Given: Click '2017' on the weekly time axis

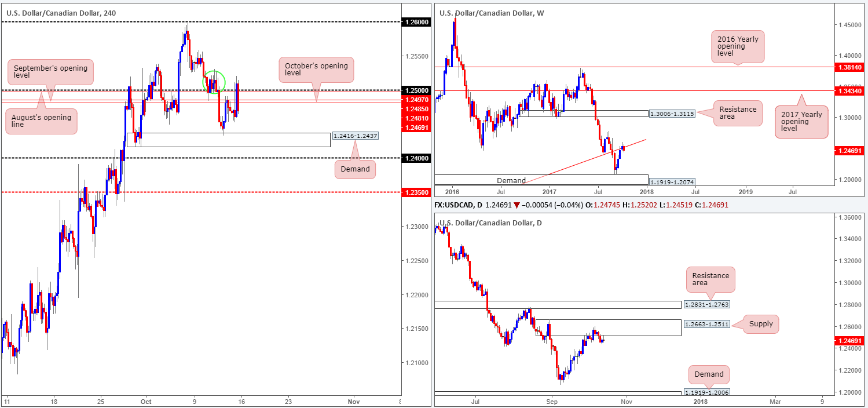Looking at the screenshot, I should click(x=549, y=191).
